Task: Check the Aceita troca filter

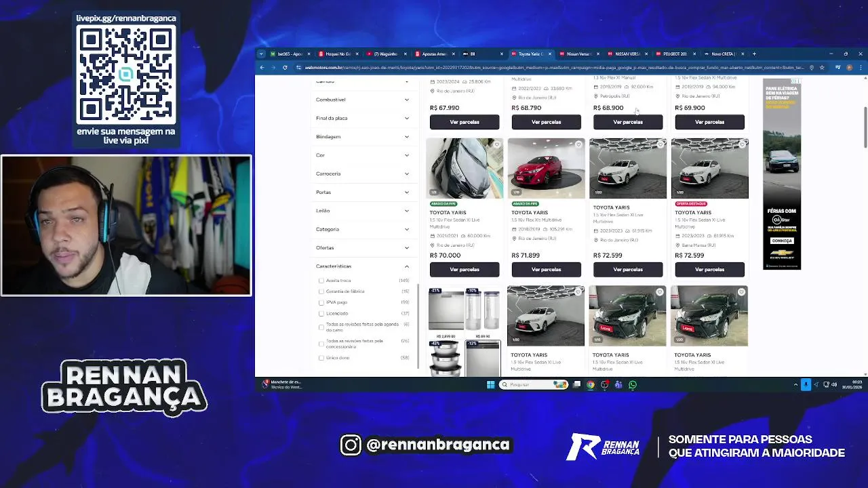Action: point(321,281)
